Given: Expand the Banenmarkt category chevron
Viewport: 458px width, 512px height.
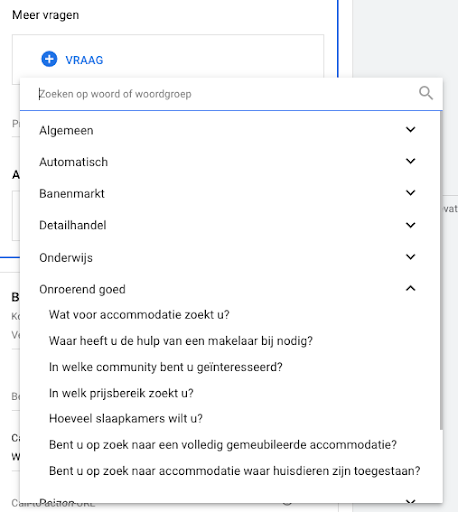Looking at the screenshot, I should (411, 193).
